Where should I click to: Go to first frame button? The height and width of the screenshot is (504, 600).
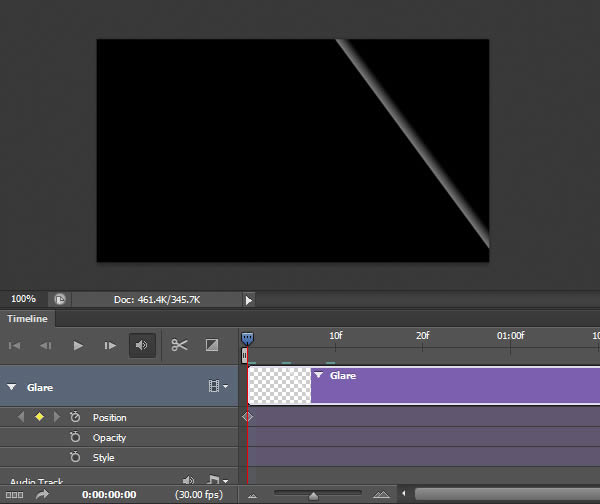15,346
